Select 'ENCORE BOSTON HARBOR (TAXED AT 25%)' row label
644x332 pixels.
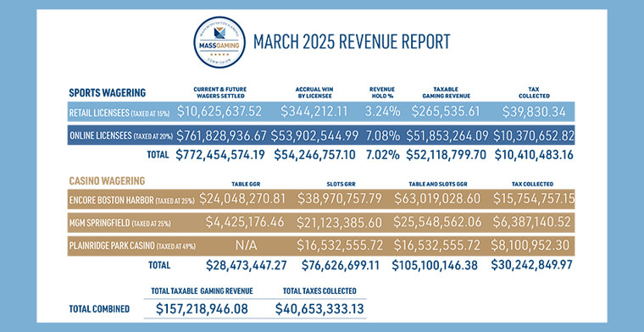point(132,201)
